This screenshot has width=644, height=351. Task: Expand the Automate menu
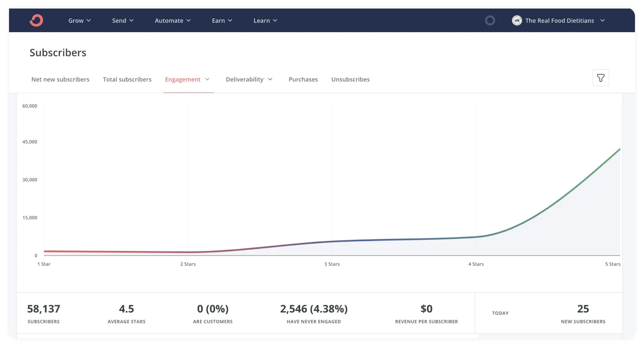[x=173, y=21]
